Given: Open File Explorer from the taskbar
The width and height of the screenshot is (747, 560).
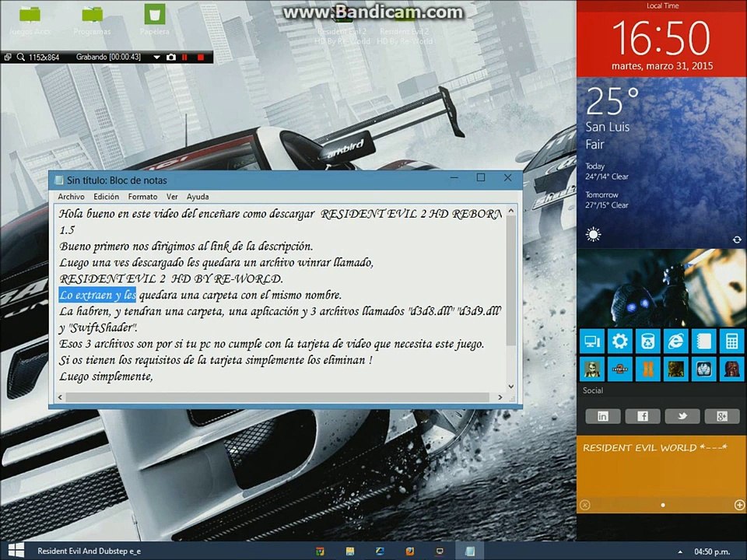Looking at the screenshot, I should point(350,551).
